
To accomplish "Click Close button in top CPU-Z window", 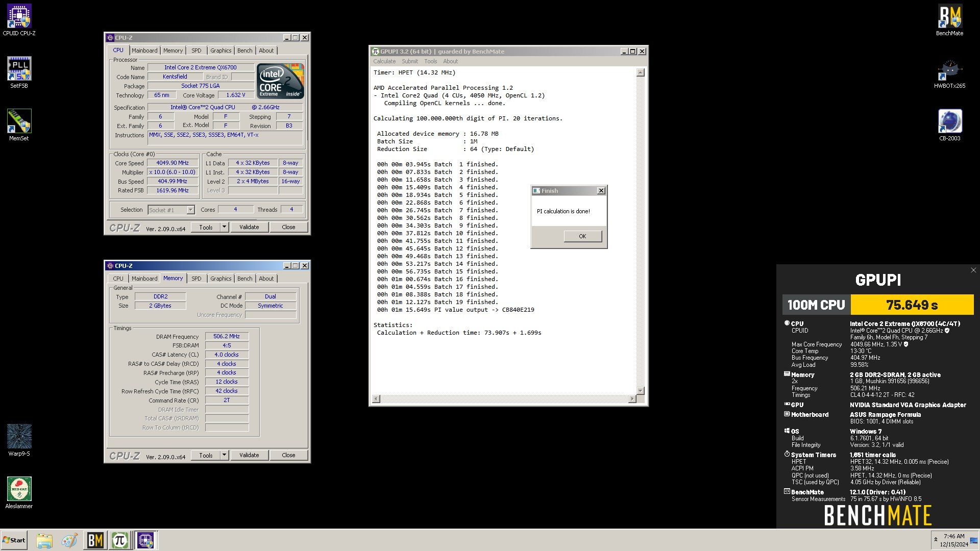I will (x=288, y=227).
